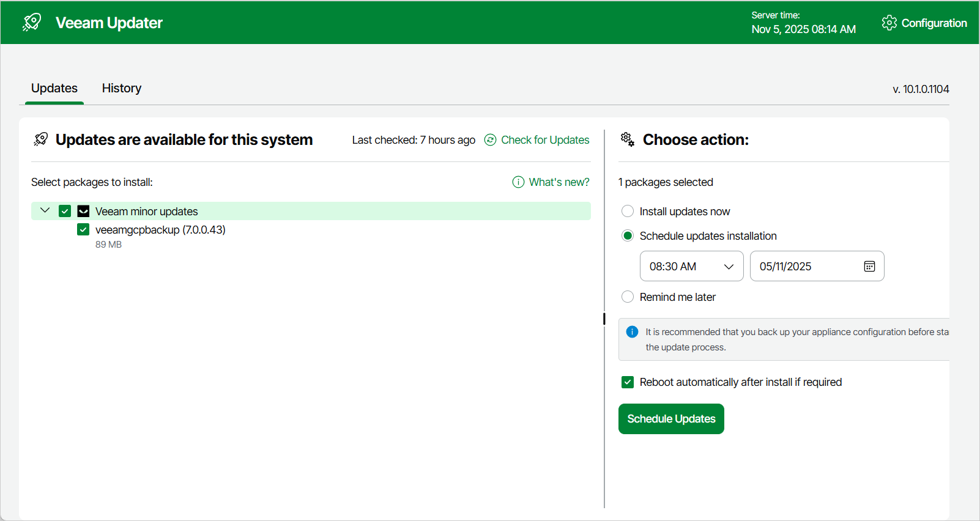Click the black Veeam minor updates package icon
The height and width of the screenshot is (521, 980).
click(x=84, y=212)
